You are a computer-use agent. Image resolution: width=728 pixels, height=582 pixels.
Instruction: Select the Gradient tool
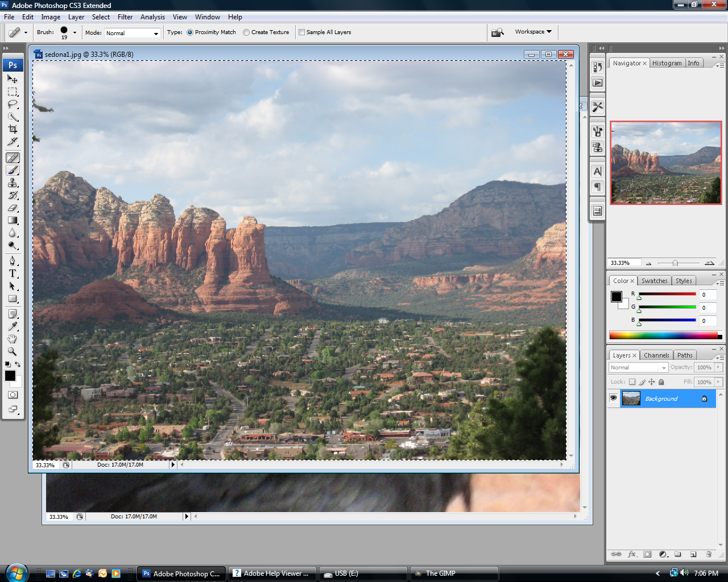coord(13,221)
